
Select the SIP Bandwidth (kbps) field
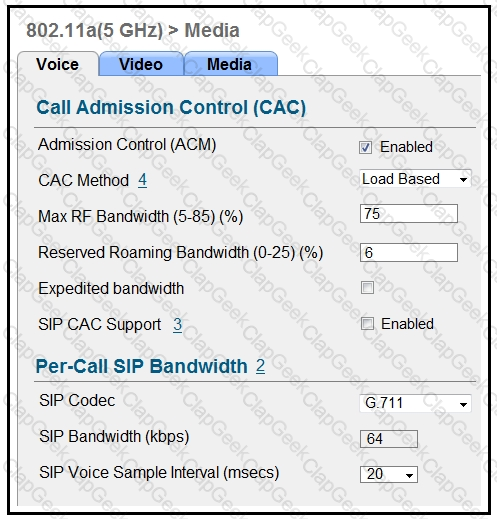(389, 439)
